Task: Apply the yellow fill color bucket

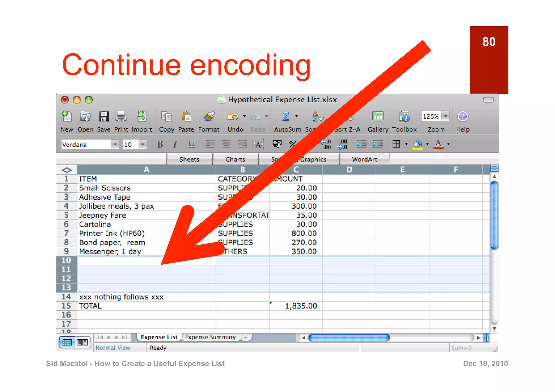Action: pos(417,144)
